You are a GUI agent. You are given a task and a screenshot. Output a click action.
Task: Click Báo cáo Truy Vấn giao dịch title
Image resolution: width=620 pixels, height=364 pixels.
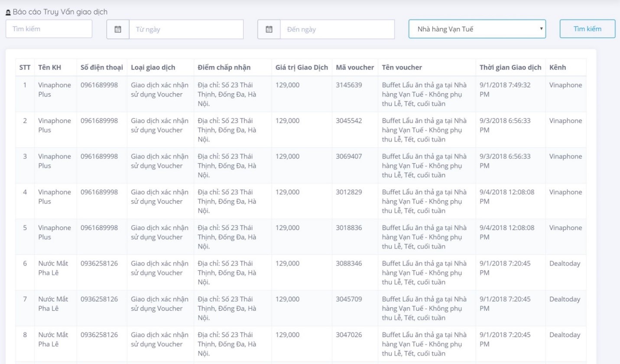(x=60, y=12)
